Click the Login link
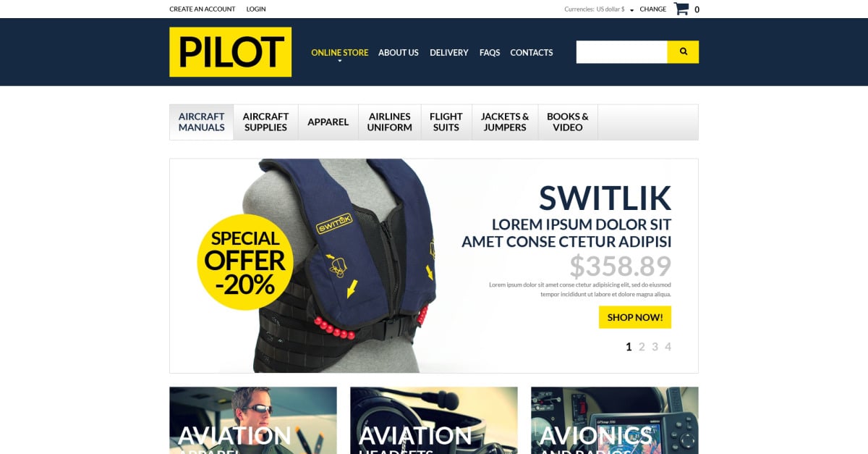 pyautogui.click(x=256, y=9)
